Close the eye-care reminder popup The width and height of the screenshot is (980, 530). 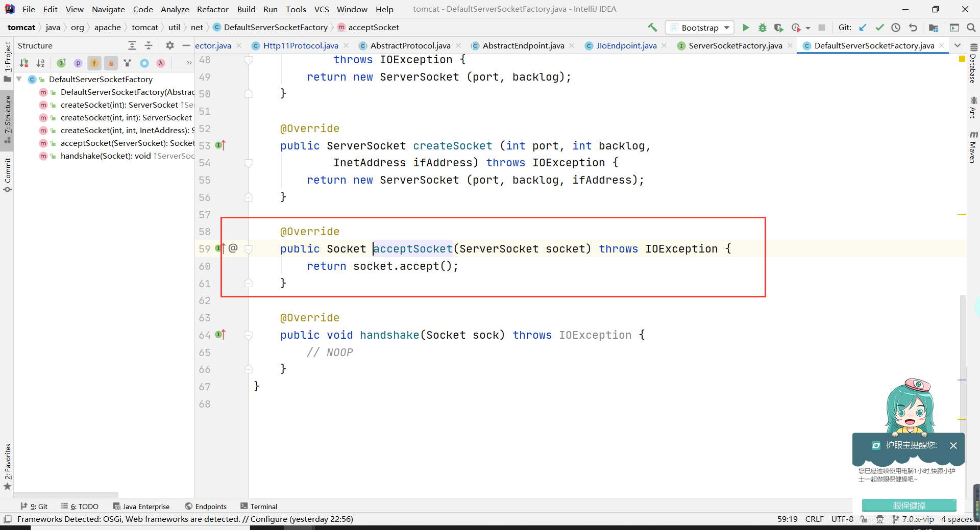pyautogui.click(x=953, y=445)
